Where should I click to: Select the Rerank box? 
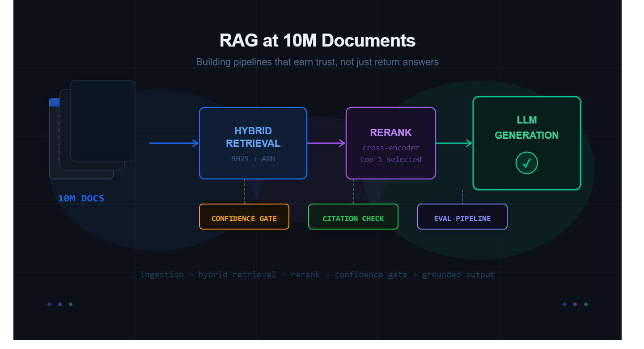[x=391, y=143]
